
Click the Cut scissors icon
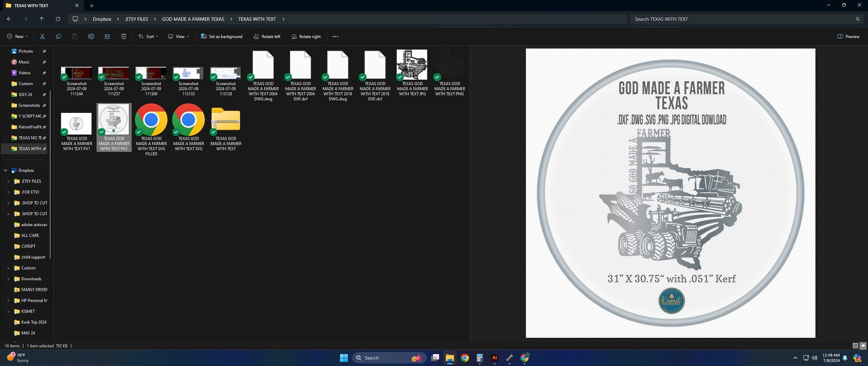tap(42, 36)
